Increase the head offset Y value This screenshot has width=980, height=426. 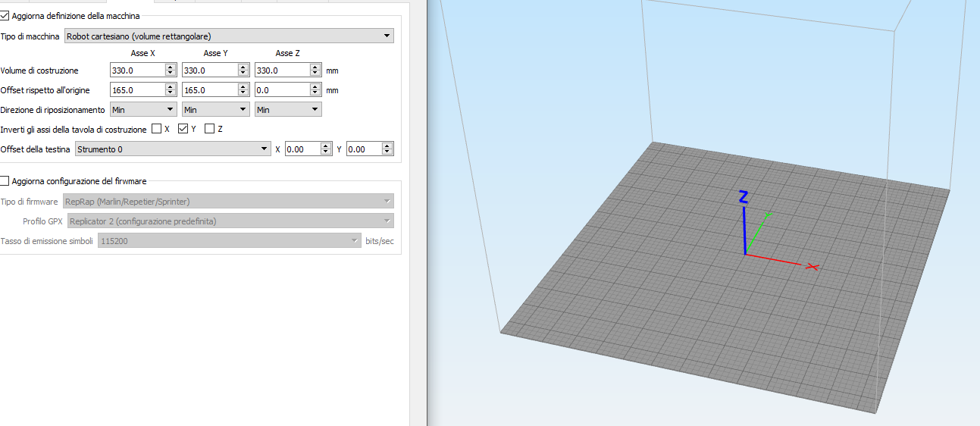[x=388, y=146]
